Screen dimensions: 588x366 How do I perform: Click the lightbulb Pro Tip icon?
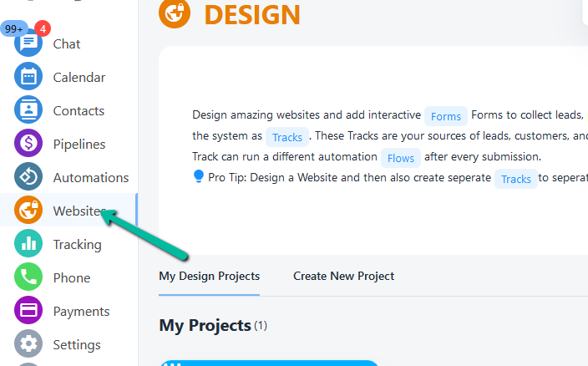(x=199, y=177)
